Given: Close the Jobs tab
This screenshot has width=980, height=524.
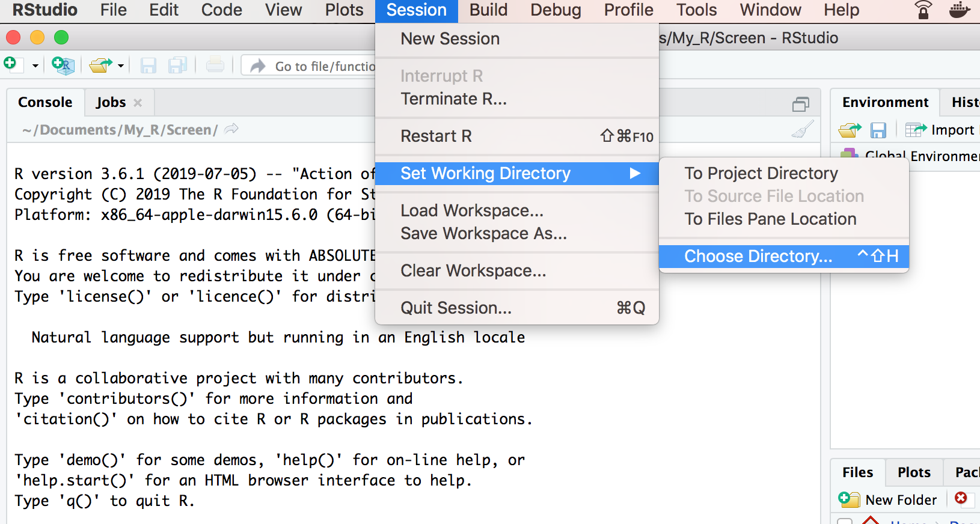Looking at the screenshot, I should coord(138,103).
